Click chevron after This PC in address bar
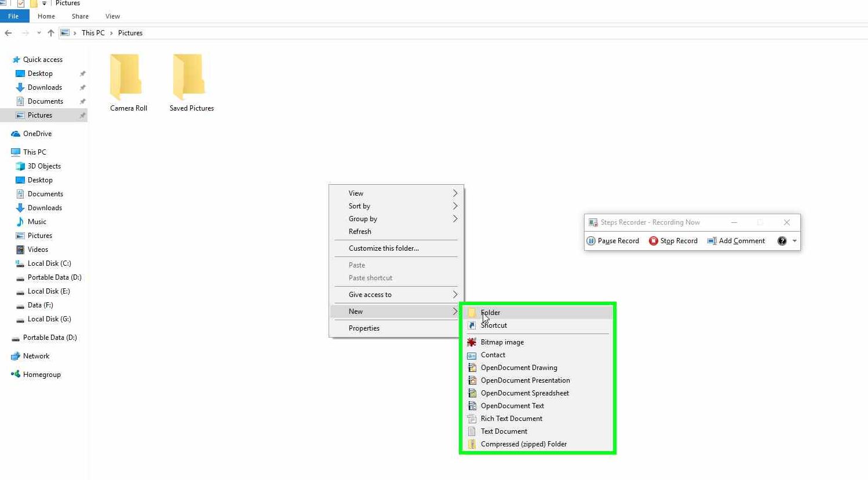This screenshot has height=480, width=868. 111,33
